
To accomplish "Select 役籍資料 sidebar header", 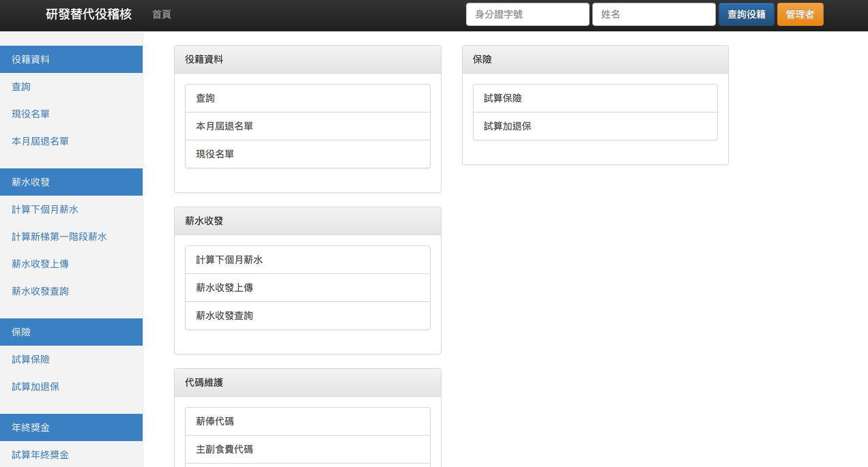I will tap(71, 59).
